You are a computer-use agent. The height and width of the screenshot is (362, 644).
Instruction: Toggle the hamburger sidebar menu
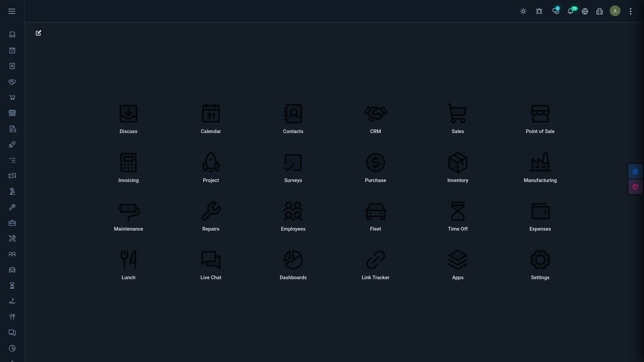coord(12,11)
